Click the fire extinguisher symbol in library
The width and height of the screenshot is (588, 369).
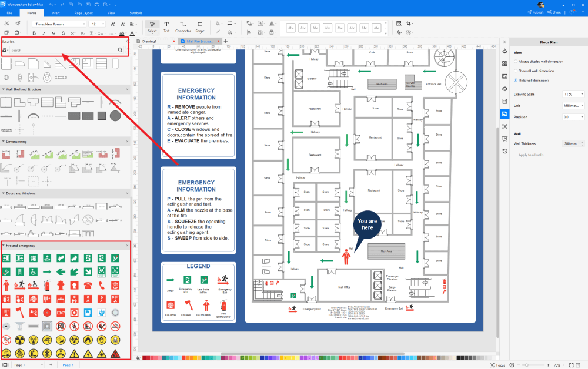pyautogui.click(x=47, y=286)
